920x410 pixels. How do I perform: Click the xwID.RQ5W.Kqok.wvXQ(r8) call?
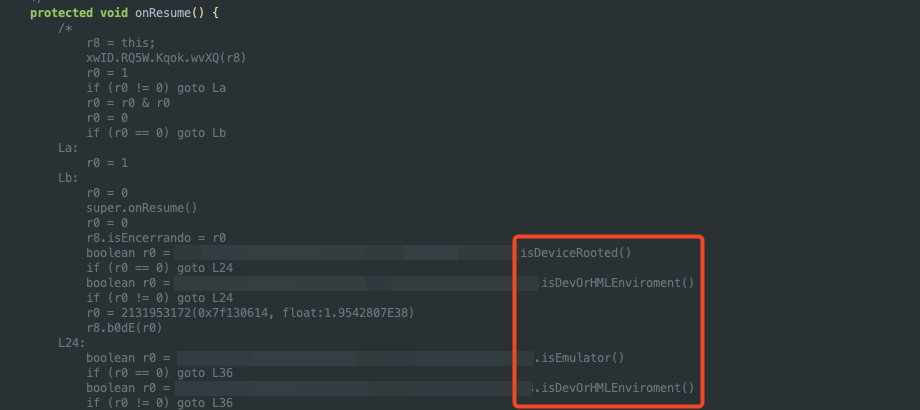[166, 57]
